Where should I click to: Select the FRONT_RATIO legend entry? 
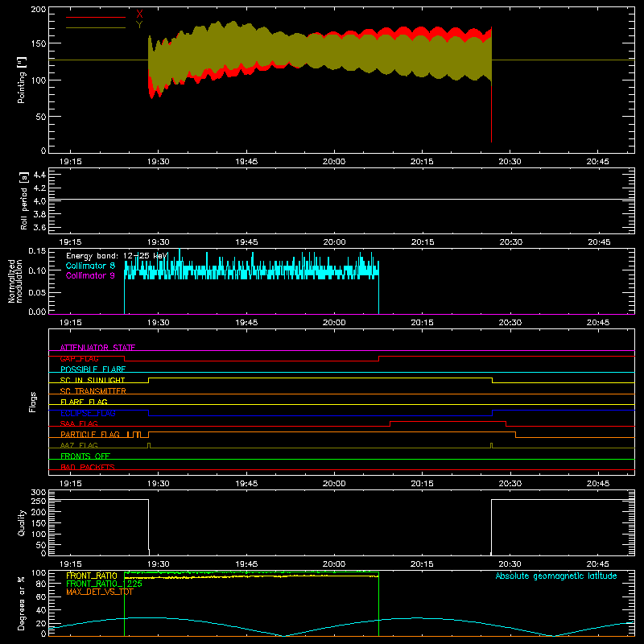(x=92, y=576)
